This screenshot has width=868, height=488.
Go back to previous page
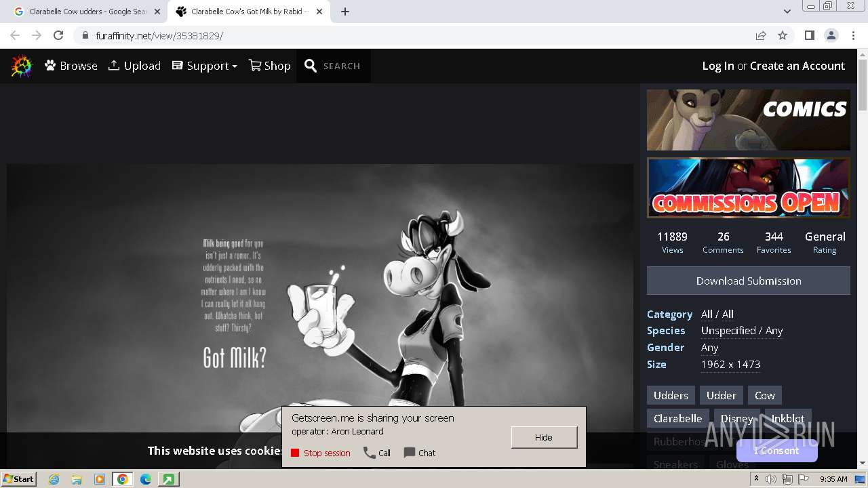[x=15, y=35]
